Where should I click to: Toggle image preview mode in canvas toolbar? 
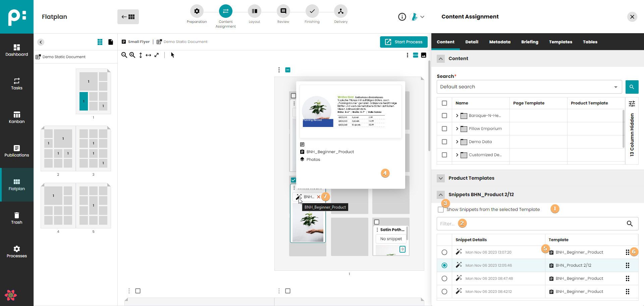click(x=424, y=55)
